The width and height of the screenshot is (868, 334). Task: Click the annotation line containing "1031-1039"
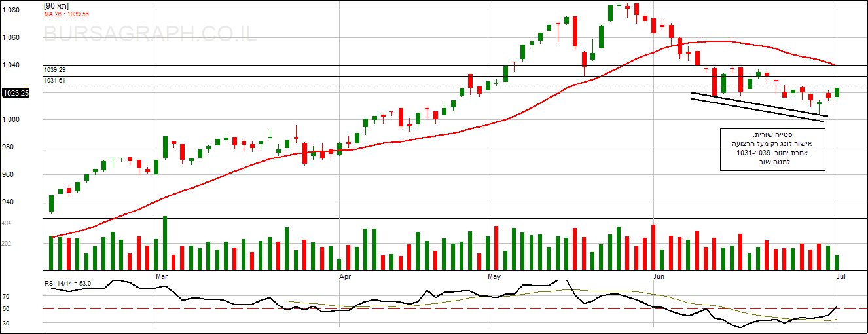(x=772, y=153)
